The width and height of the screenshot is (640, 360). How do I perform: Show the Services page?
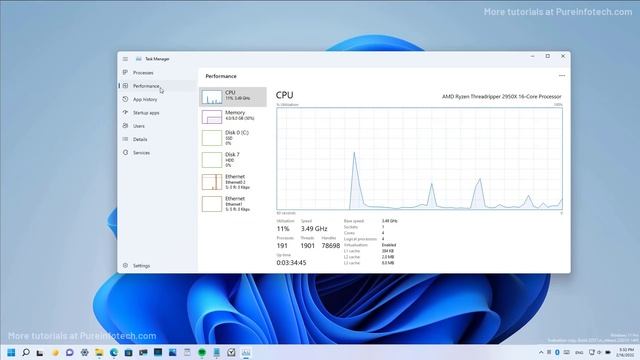pos(157,153)
